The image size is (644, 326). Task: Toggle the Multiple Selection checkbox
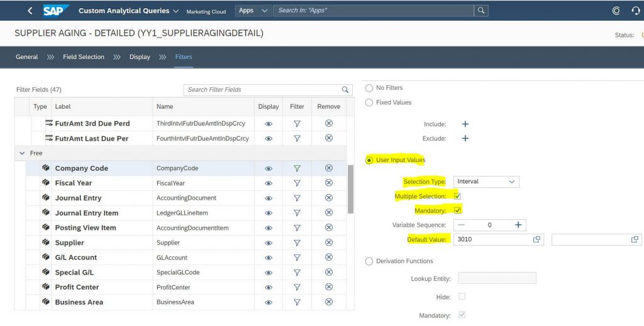(x=457, y=196)
